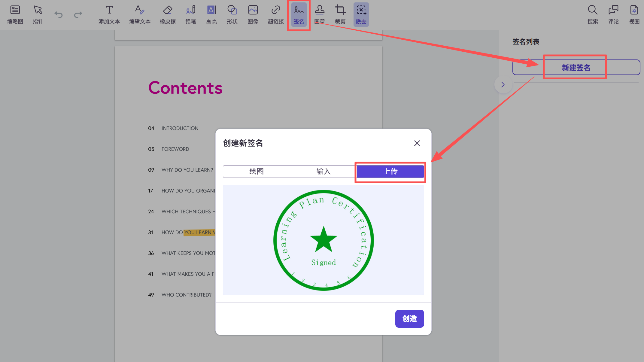
Task: Switch to the 绘图 drawing tab
Action: pos(256,171)
